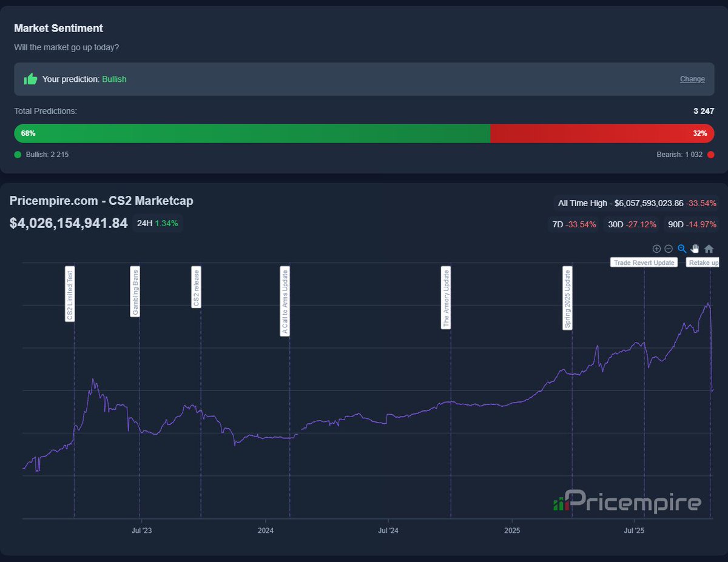
Task: Activate the hand panning tool
Action: coord(694,249)
